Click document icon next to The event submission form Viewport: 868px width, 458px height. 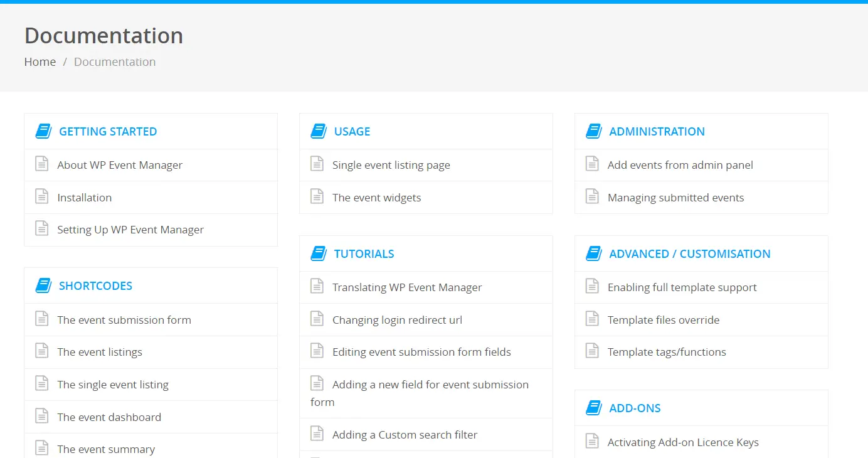41,319
